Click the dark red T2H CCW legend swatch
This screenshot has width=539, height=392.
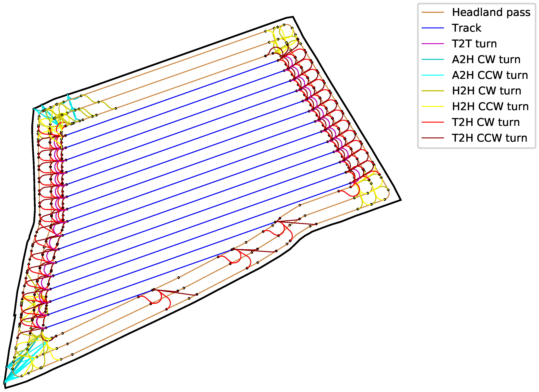[432, 138]
